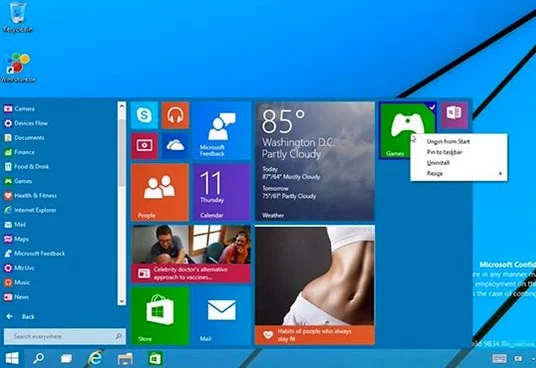Click the Windows Start button
536x368 pixels.
tap(12, 358)
